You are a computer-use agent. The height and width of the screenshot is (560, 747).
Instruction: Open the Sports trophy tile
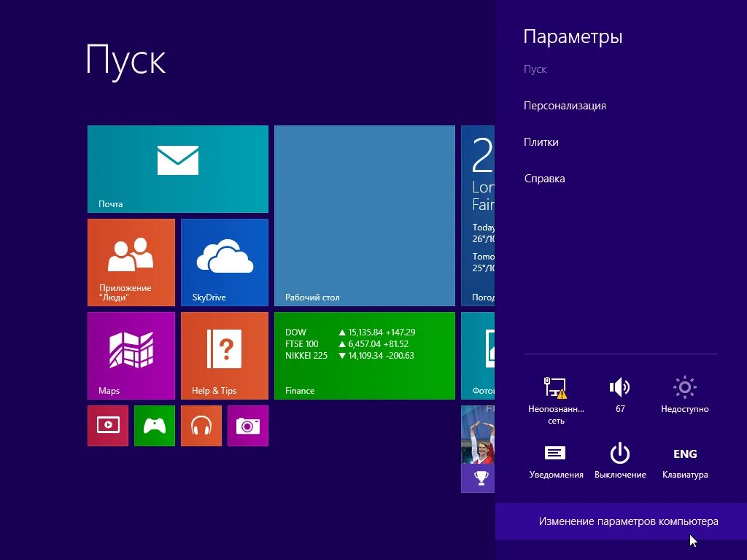pyautogui.click(x=478, y=449)
